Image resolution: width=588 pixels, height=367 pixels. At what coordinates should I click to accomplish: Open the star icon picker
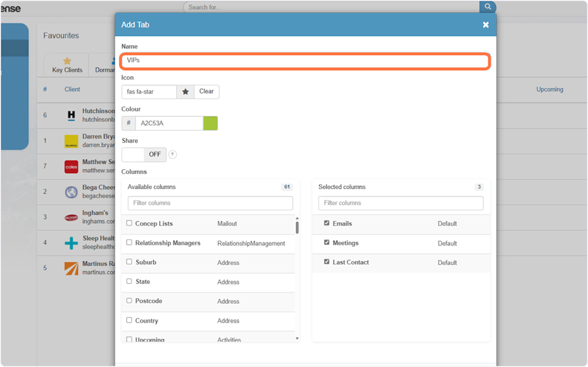(x=186, y=92)
